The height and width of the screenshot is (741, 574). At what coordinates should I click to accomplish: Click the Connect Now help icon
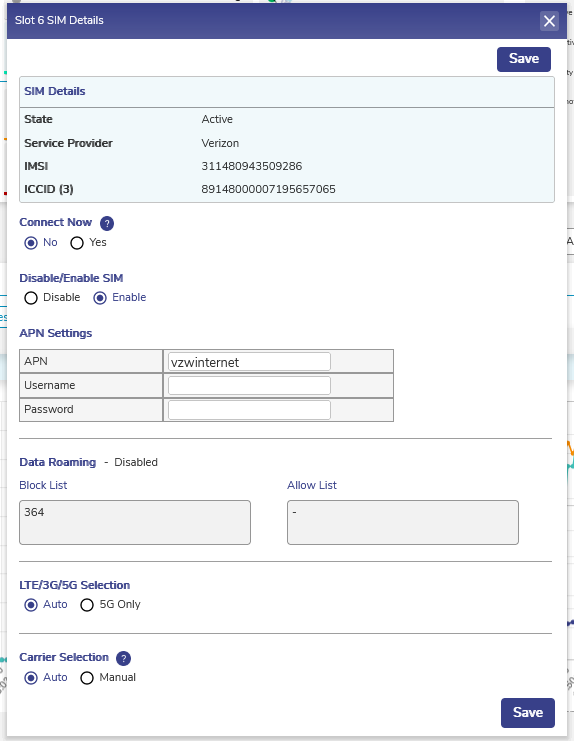coord(107,223)
